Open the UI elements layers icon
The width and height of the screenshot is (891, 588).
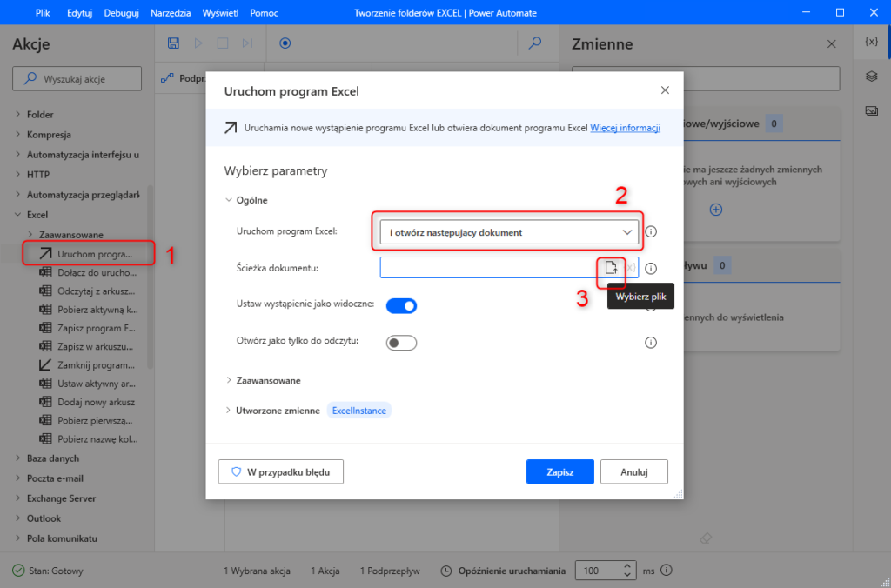click(870, 77)
